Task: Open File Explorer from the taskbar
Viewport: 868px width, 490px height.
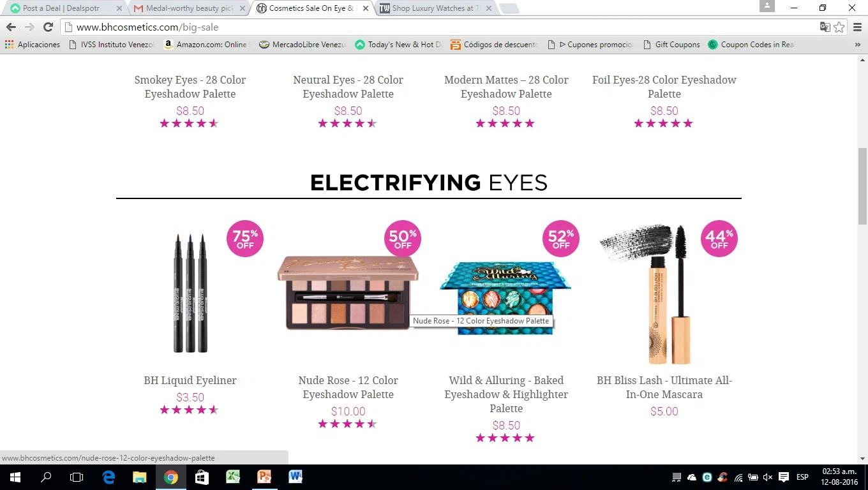Action: pos(140,477)
